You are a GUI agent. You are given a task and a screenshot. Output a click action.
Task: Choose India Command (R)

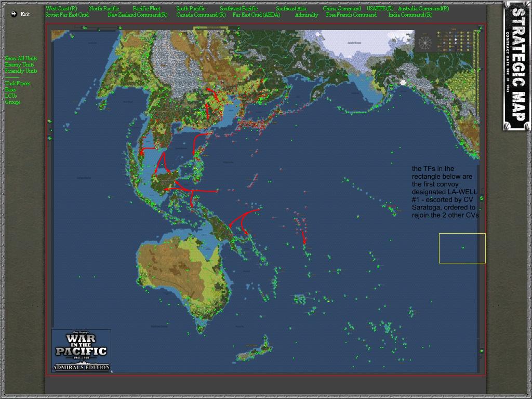pyautogui.click(x=410, y=15)
